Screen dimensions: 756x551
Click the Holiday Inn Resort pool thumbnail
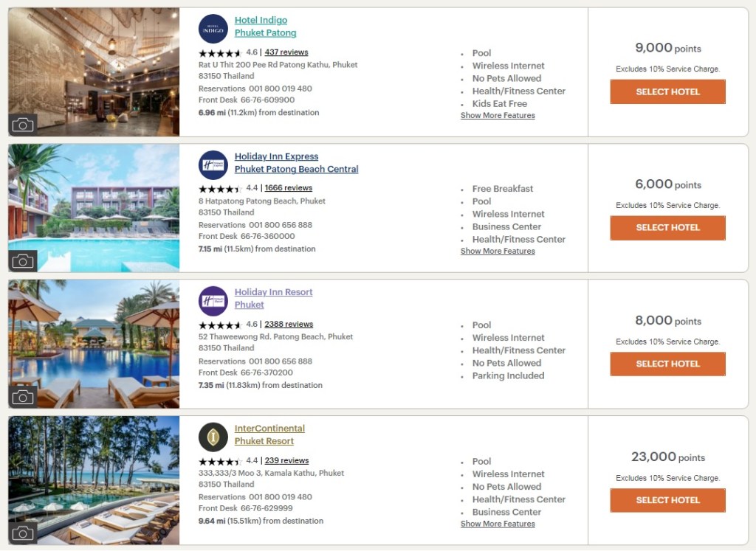pos(94,344)
